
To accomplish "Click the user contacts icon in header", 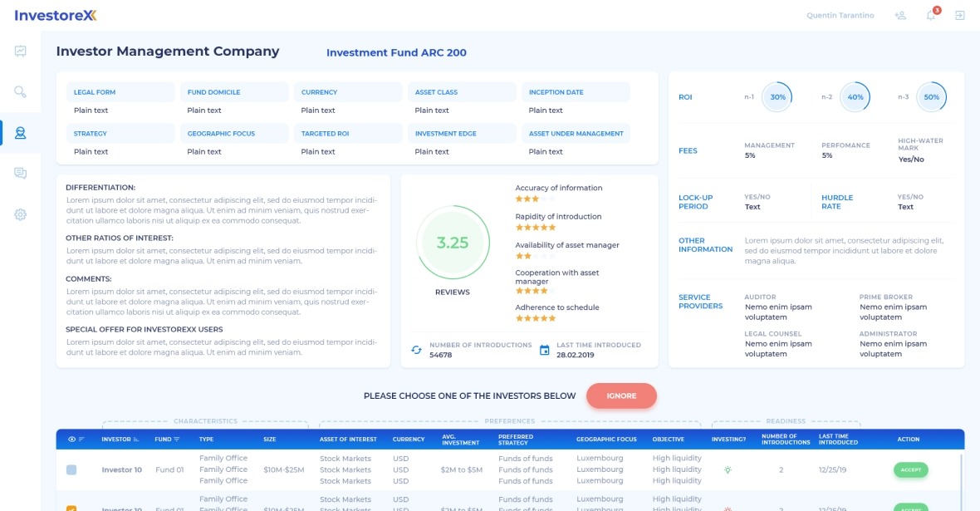I will pyautogui.click(x=900, y=16).
